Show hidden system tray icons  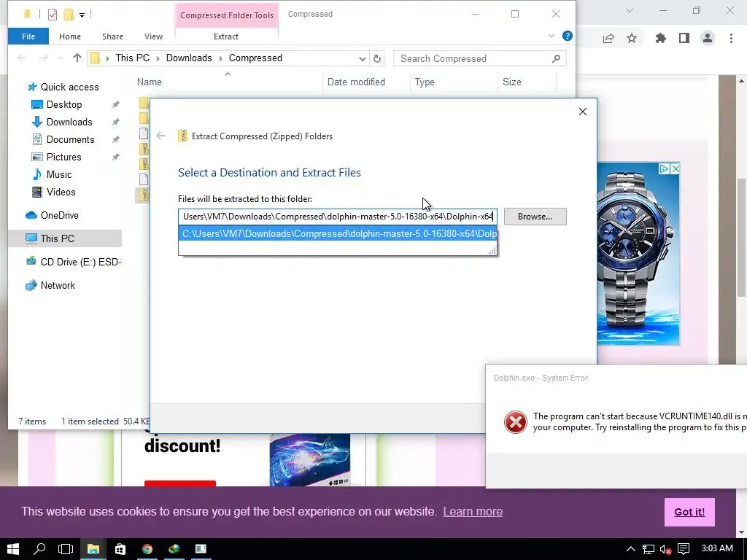click(630, 549)
